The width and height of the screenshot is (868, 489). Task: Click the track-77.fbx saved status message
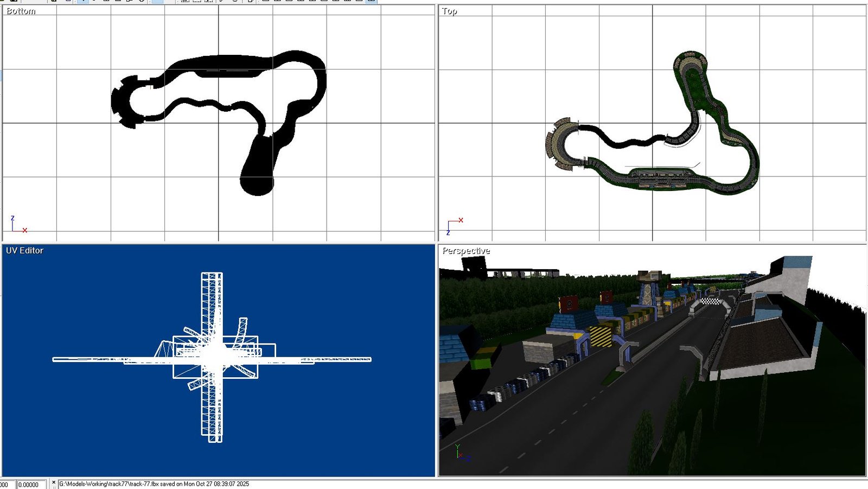154,484
